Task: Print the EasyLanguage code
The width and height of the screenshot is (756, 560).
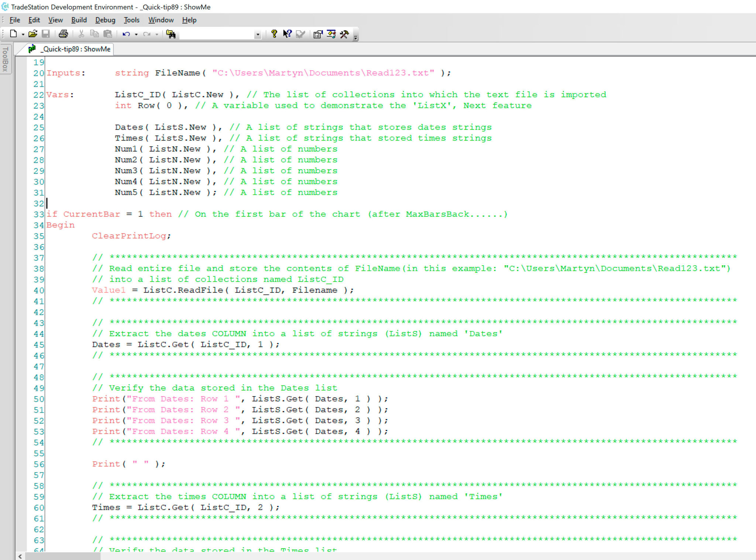Action: point(63,34)
